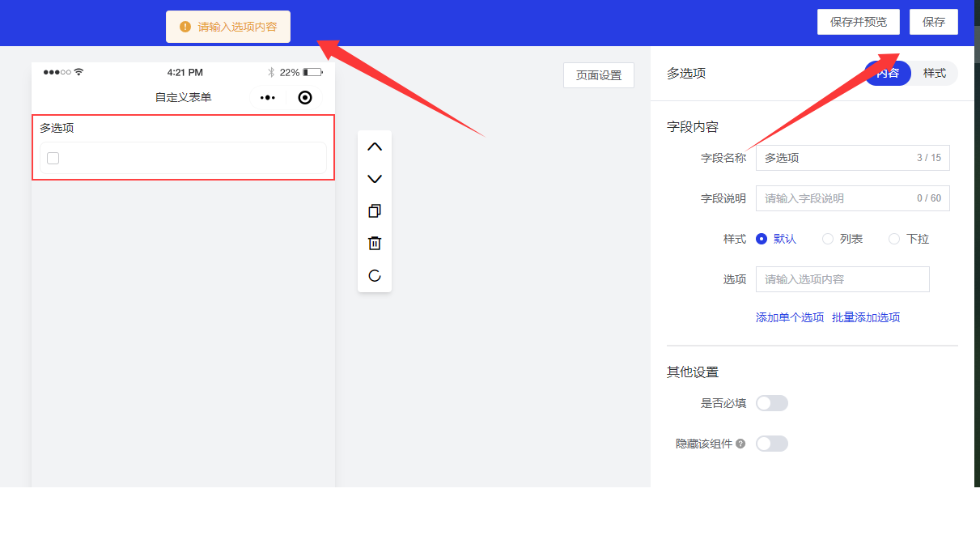Select the 下拉 style radio button
The width and height of the screenshot is (980, 548).
click(894, 239)
